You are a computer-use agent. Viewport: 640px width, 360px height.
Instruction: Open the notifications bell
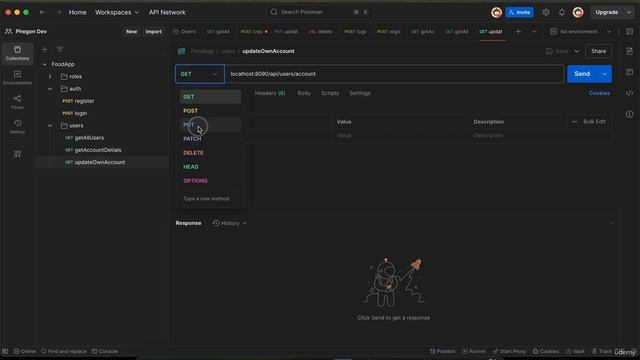(x=562, y=12)
